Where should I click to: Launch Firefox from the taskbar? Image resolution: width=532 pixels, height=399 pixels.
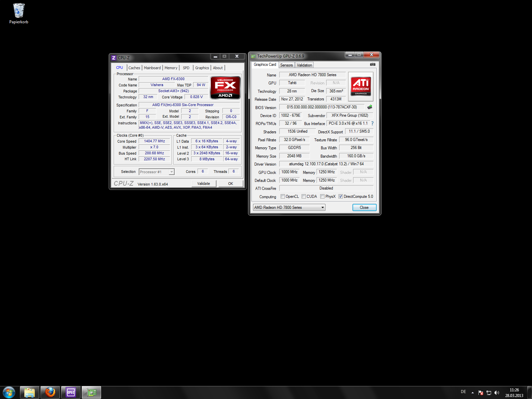coord(50,392)
